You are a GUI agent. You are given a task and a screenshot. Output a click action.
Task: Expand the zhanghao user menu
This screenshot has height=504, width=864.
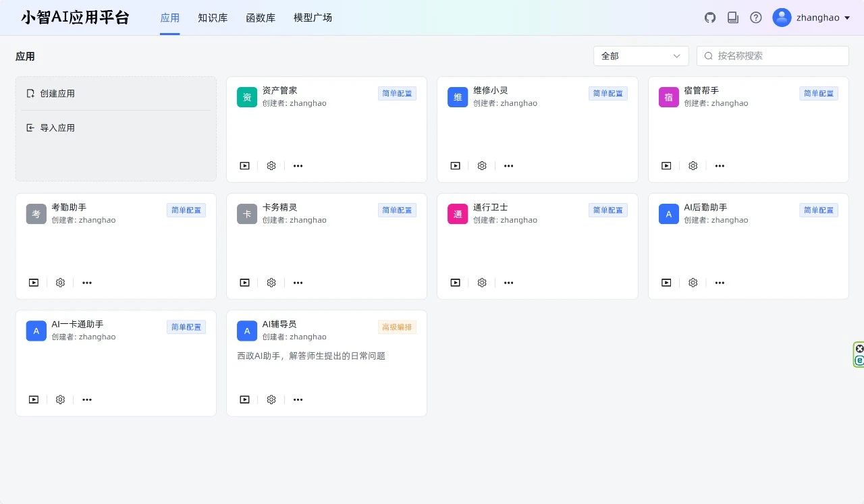point(811,18)
